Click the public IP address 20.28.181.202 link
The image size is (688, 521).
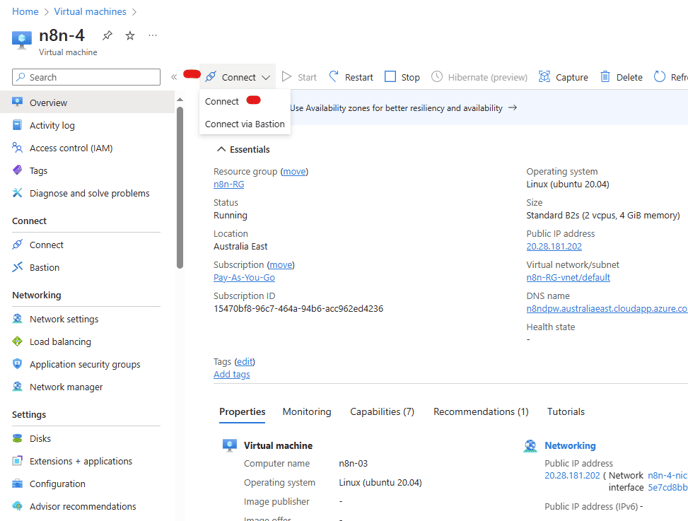click(x=554, y=246)
